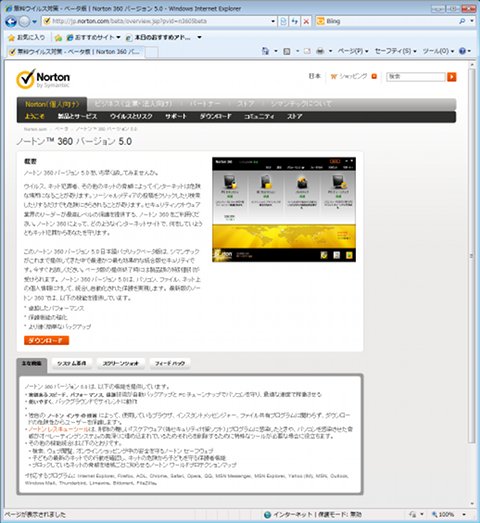Open the ページ(P) menu

point(353,51)
